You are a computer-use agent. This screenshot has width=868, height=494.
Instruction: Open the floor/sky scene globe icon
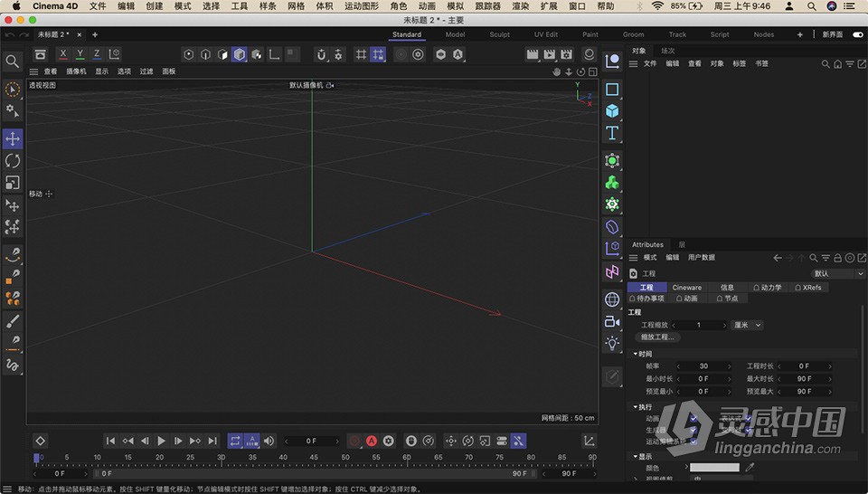pos(612,299)
